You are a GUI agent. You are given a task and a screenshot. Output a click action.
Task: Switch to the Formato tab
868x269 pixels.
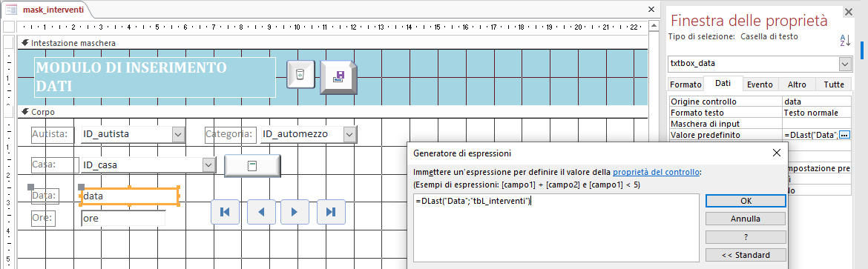(x=685, y=84)
